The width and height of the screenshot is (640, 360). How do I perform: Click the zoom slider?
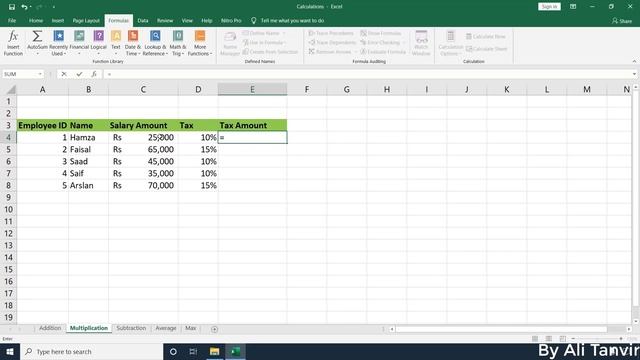coord(597,339)
